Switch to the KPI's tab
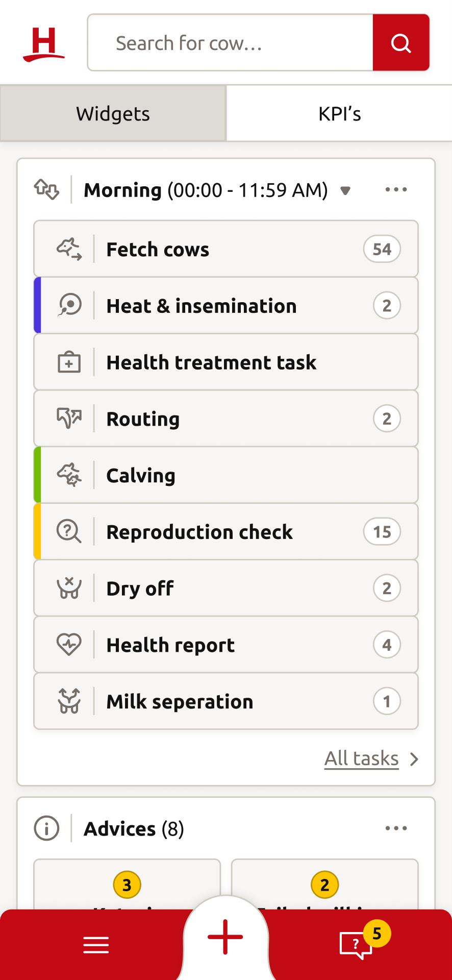452x980 pixels. coord(339,113)
